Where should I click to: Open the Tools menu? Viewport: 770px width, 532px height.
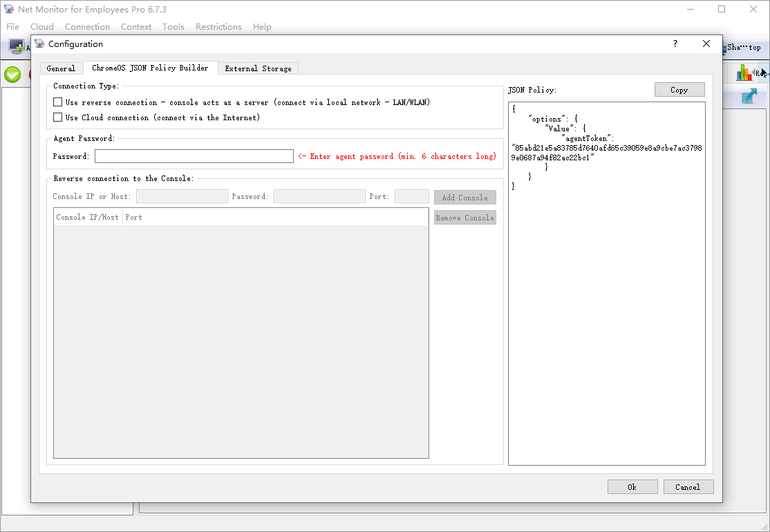coord(173,26)
